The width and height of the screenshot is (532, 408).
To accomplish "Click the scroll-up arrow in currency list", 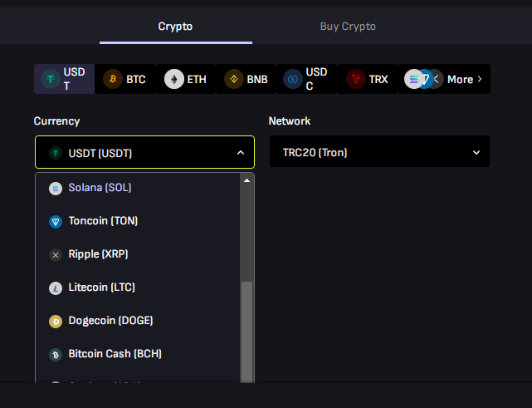I will click(x=246, y=180).
